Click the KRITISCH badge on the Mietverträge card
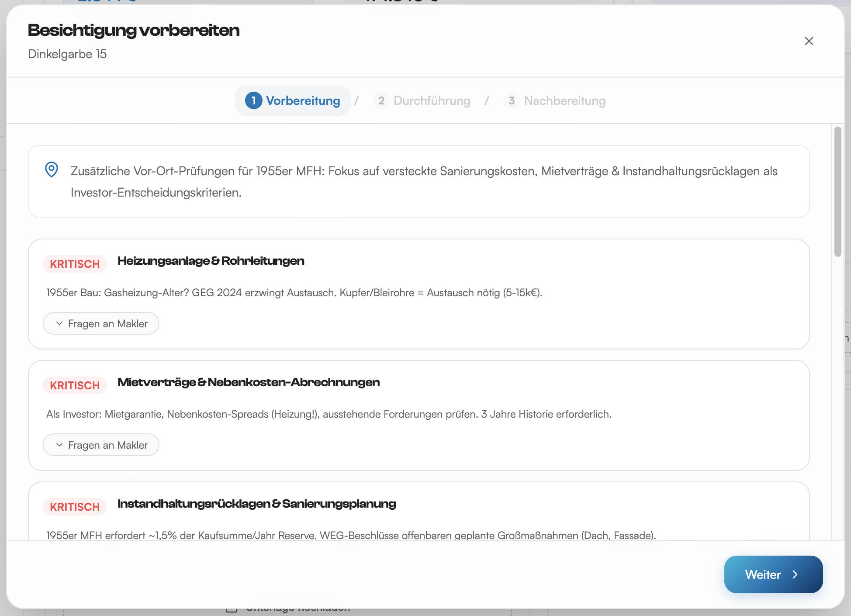This screenshot has height=616, width=851. (74, 385)
